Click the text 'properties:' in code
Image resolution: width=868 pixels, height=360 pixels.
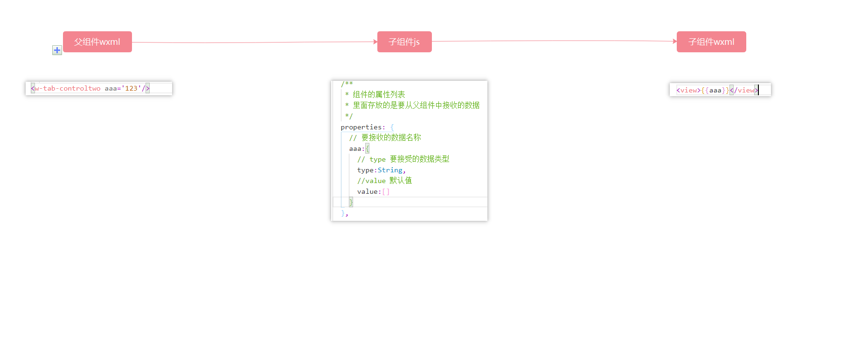(363, 127)
